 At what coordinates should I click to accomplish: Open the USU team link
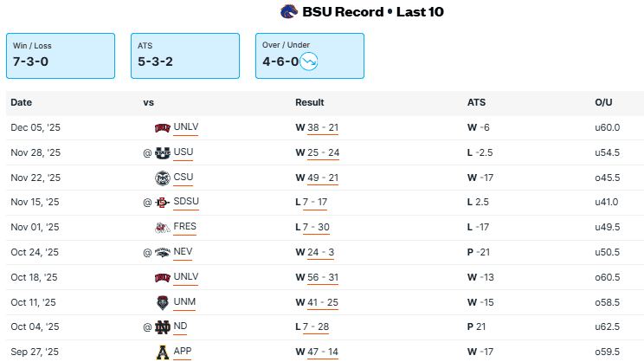[x=184, y=153]
